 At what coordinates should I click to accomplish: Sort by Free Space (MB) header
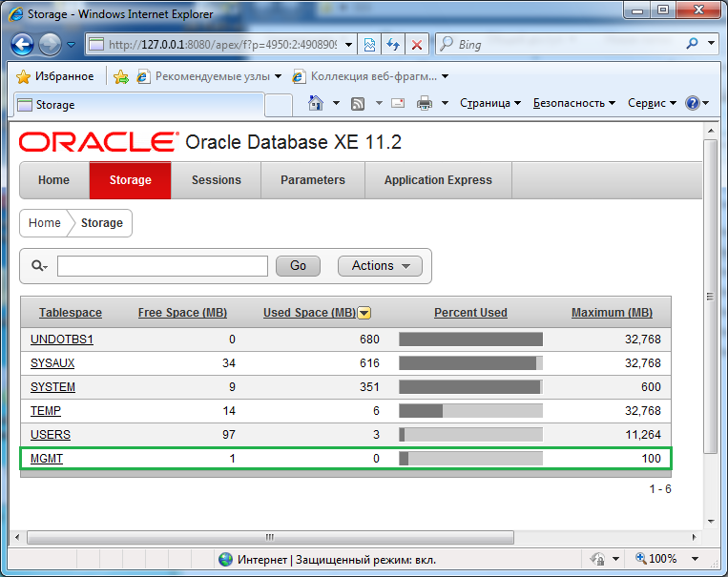click(182, 313)
